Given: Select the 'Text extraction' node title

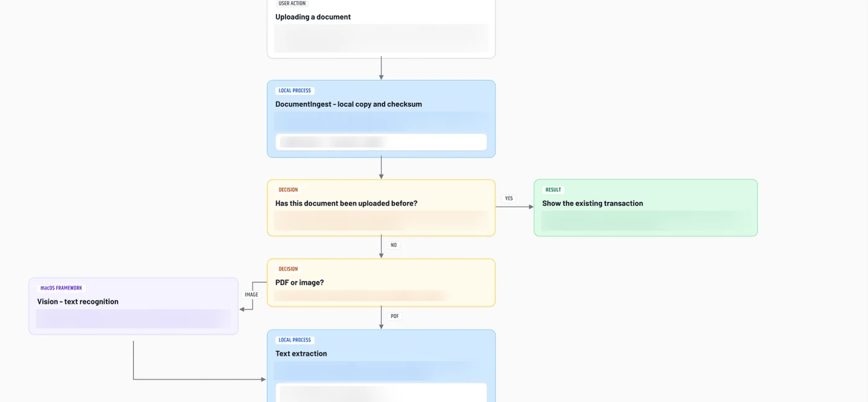Looking at the screenshot, I should pos(301,354).
